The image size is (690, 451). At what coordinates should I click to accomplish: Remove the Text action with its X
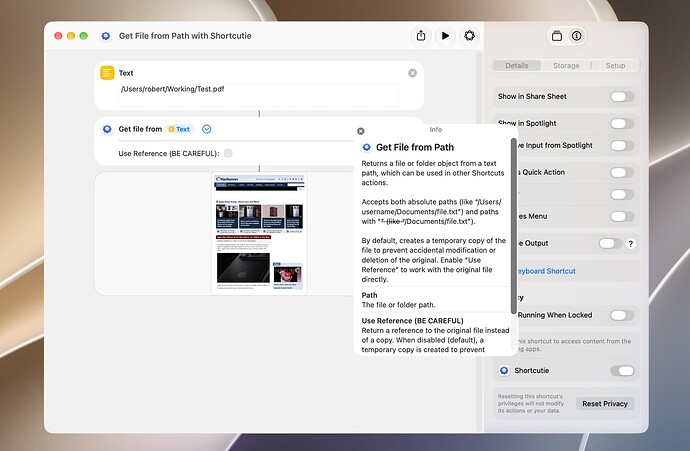[x=412, y=73]
